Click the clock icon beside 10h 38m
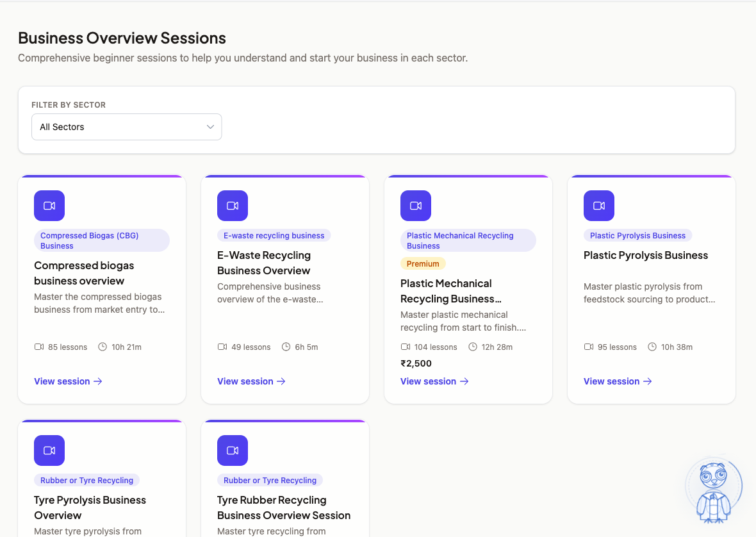The width and height of the screenshot is (756, 537). click(x=652, y=347)
